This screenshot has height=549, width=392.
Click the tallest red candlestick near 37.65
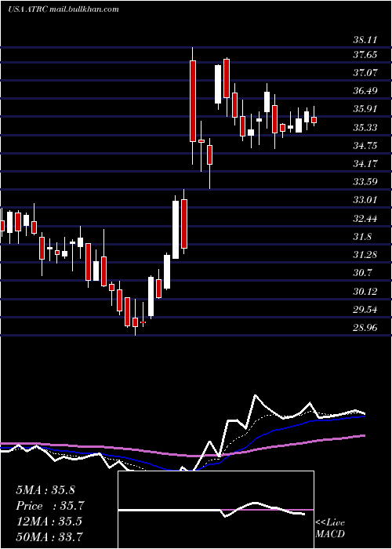(x=193, y=101)
